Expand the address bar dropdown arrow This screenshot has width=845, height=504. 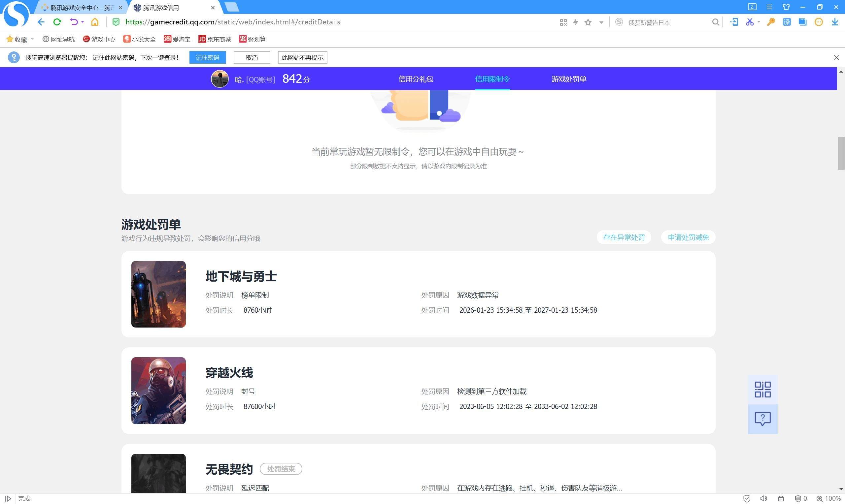point(601,23)
